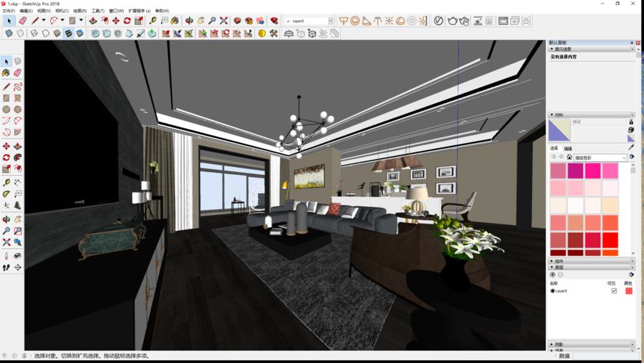The width and height of the screenshot is (644, 363).
Task: Open the line tool dropdown arrow
Action: 44,20
